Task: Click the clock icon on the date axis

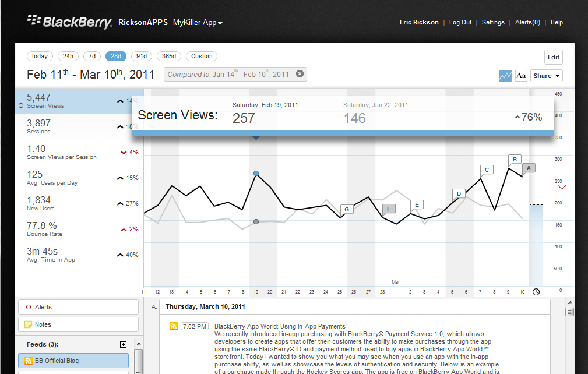Action: click(536, 292)
